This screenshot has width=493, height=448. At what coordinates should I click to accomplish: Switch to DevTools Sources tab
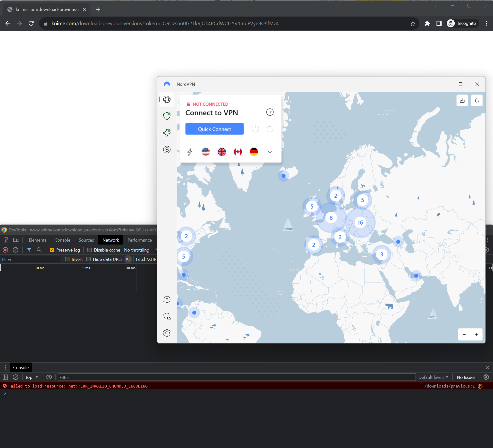click(86, 240)
